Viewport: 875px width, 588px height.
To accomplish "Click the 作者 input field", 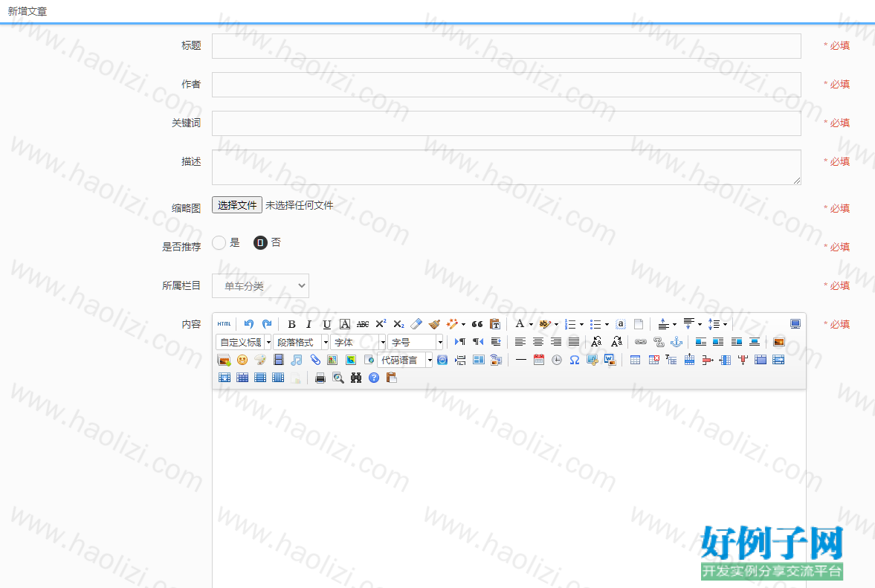I will (507, 85).
